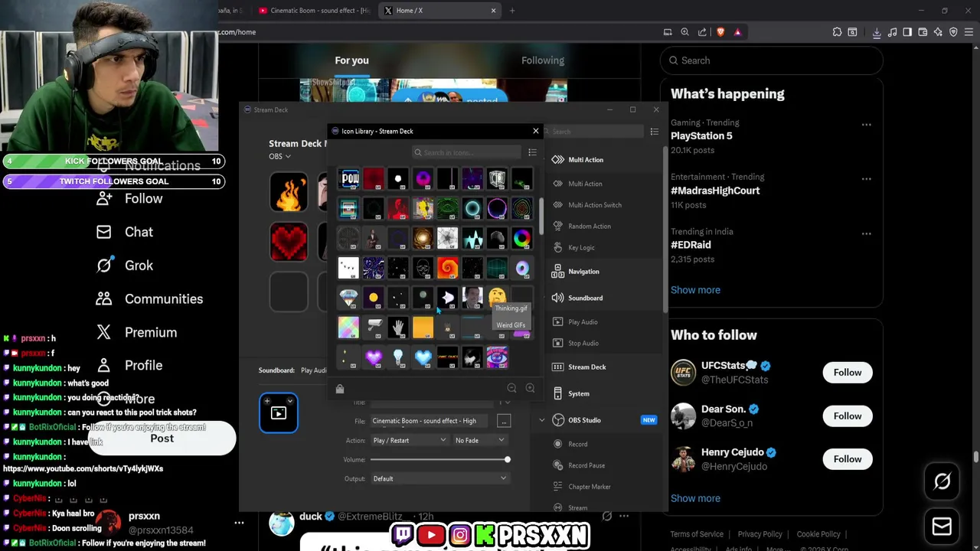980x551 pixels.
Task: Open the floating Grok button on X
Action: coord(942,481)
